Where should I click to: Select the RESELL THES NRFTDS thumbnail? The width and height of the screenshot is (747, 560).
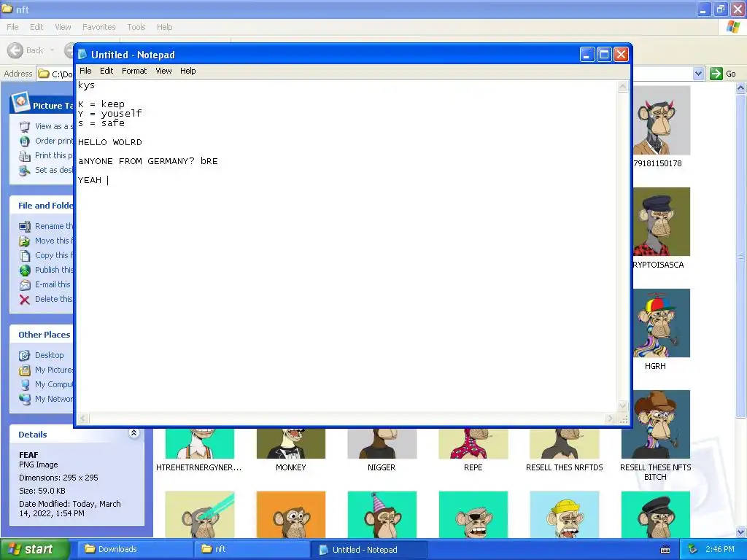(x=564, y=443)
